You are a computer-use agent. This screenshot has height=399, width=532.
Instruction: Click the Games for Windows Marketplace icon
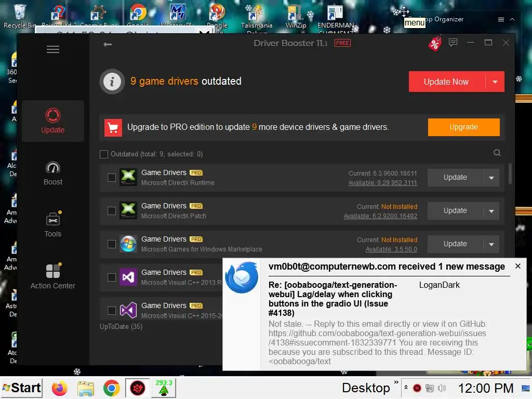tap(128, 244)
